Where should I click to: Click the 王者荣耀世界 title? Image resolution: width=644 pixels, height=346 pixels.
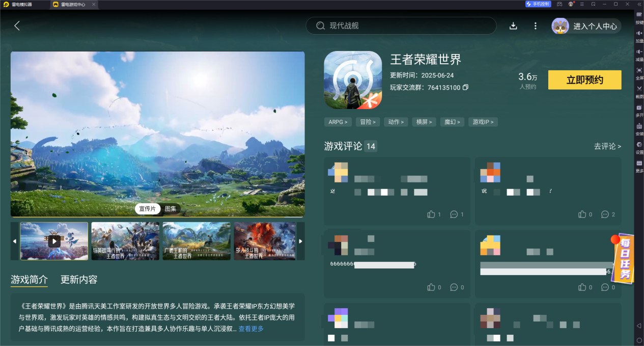click(x=426, y=60)
